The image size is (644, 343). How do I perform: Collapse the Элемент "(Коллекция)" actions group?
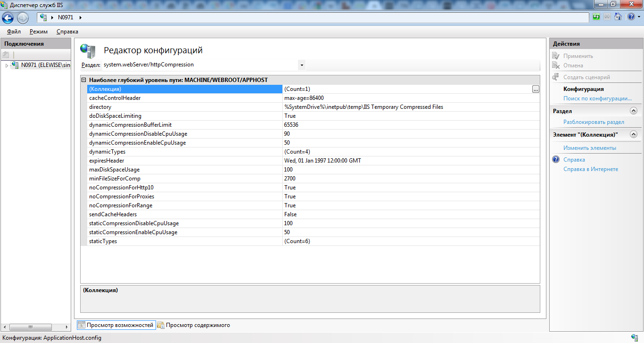click(x=633, y=135)
